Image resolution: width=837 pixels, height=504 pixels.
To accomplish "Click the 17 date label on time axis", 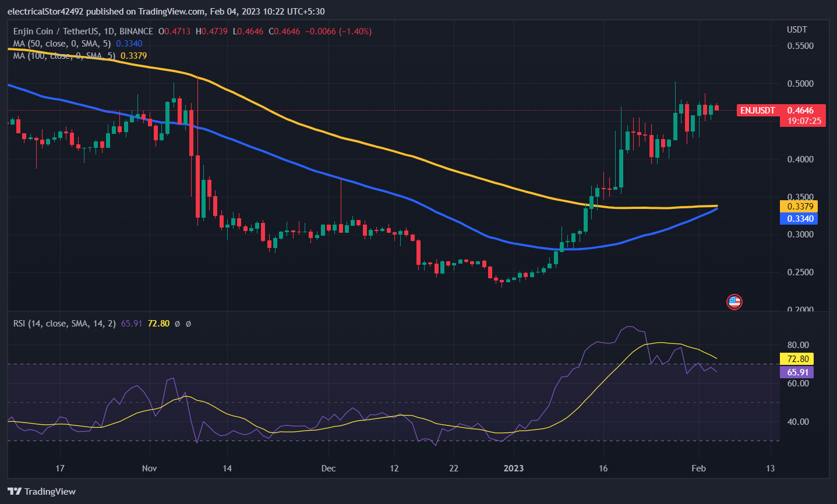I will [60, 468].
